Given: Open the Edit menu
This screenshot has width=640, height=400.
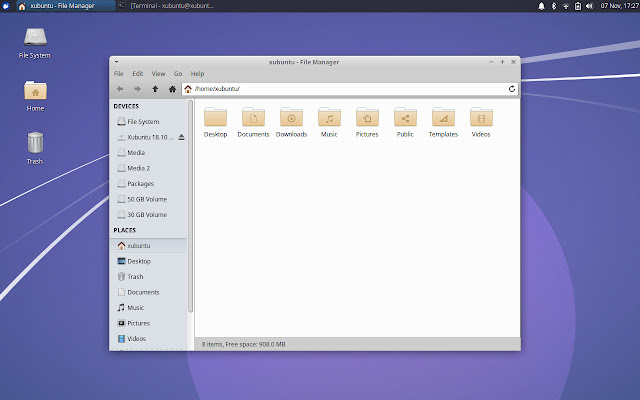Looking at the screenshot, I should click(138, 74).
